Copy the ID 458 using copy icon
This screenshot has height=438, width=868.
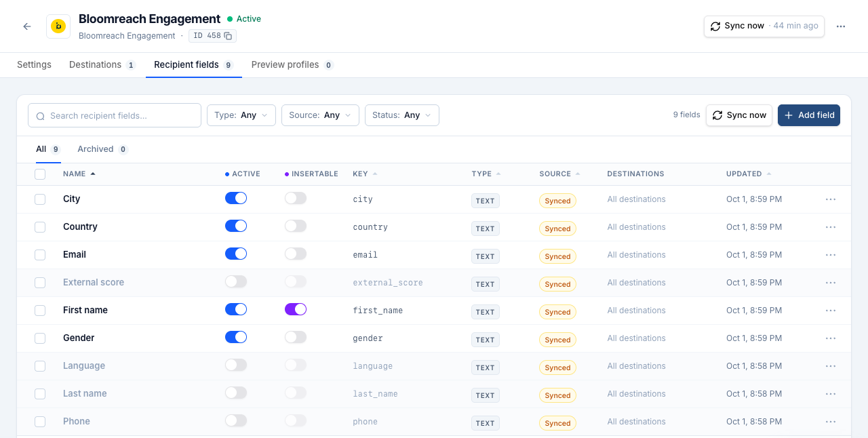228,36
